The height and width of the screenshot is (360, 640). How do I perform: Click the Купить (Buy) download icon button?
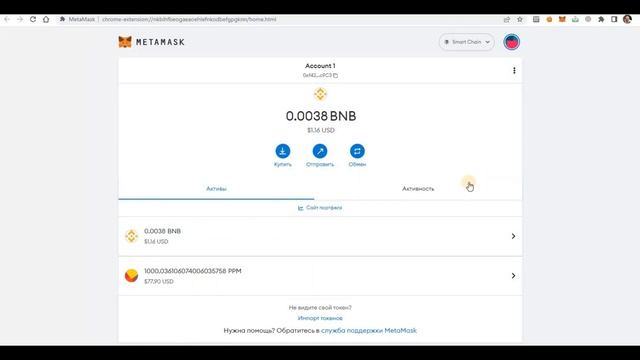point(282,151)
